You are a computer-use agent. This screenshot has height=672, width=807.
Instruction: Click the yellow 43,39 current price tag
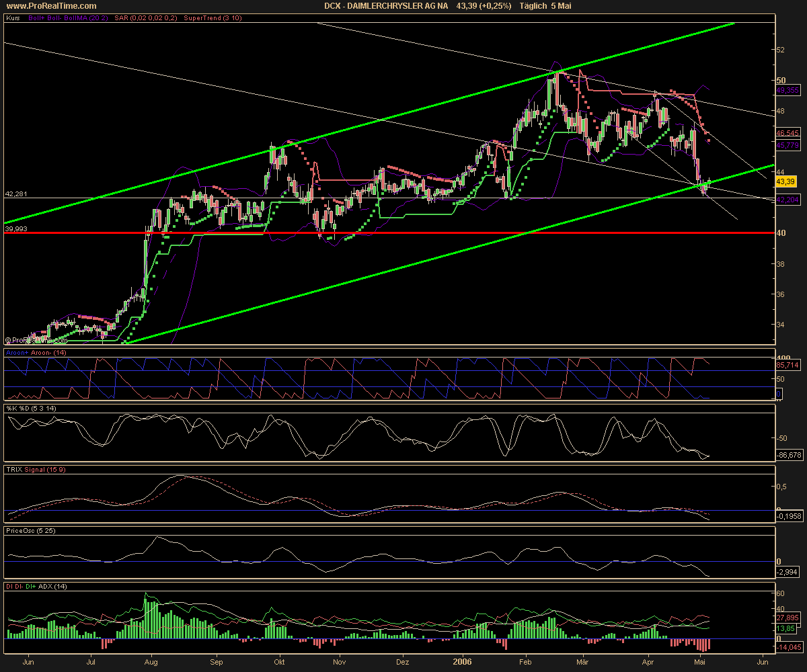click(786, 181)
